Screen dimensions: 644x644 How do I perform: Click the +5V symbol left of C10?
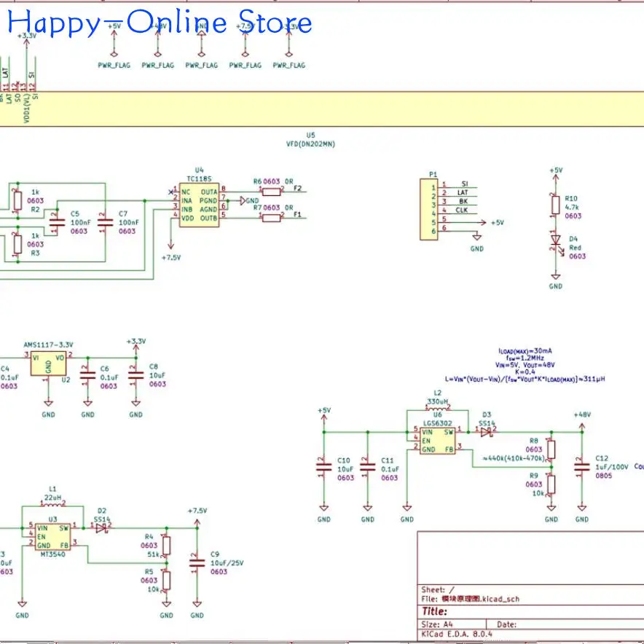(324, 420)
